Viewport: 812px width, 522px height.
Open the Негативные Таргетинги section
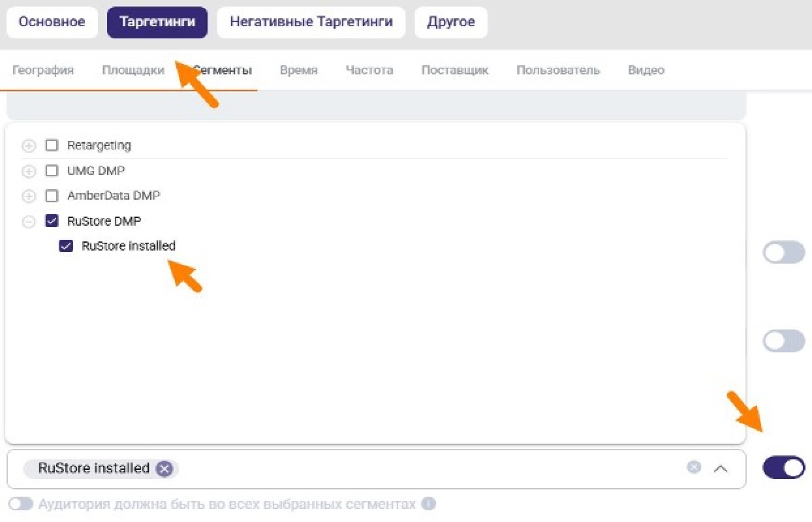[x=311, y=22]
